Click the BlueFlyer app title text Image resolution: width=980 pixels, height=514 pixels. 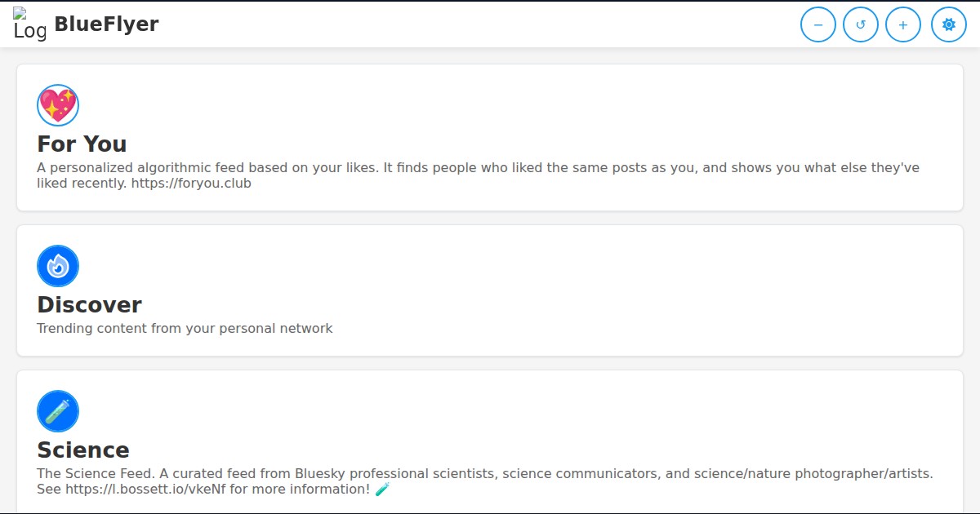(x=106, y=24)
